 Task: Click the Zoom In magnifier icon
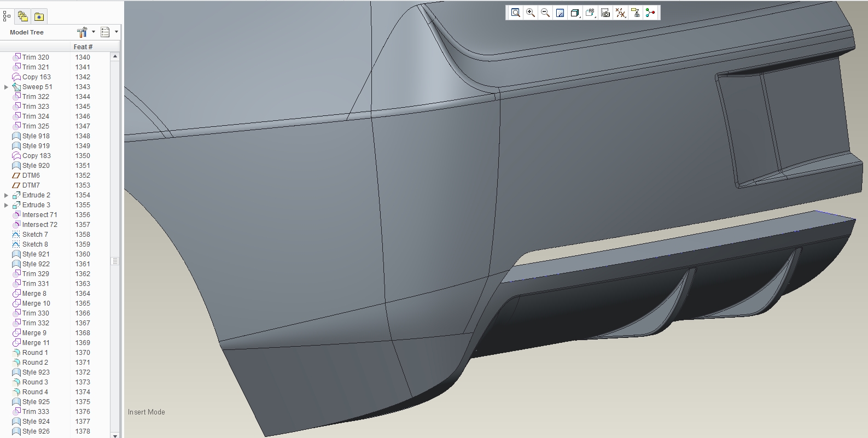(x=531, y=13)
